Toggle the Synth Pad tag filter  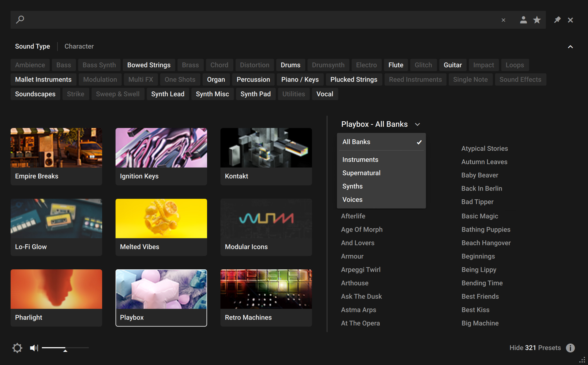[255, 94]
